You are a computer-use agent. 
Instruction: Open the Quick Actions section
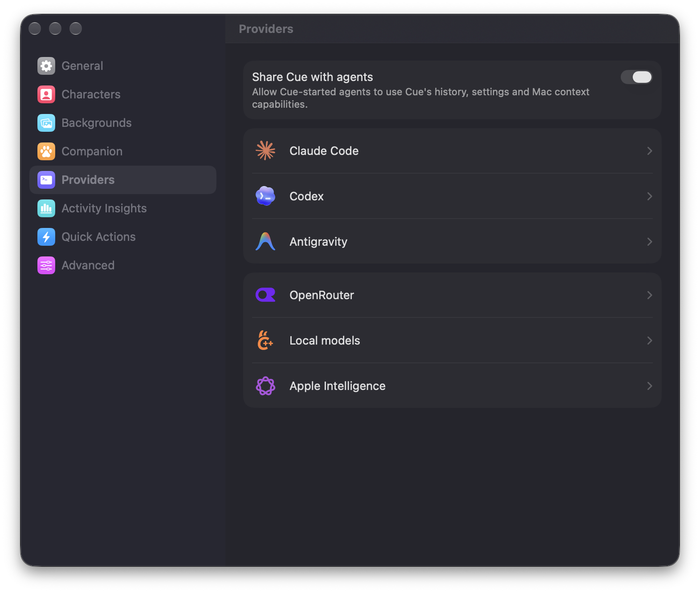click(123, 237)
